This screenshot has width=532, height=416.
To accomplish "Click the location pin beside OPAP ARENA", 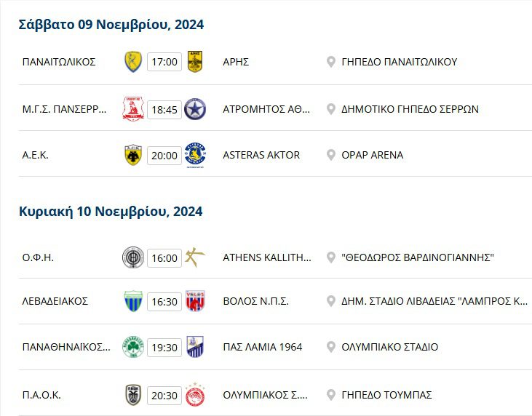I will tap(331, 155).
